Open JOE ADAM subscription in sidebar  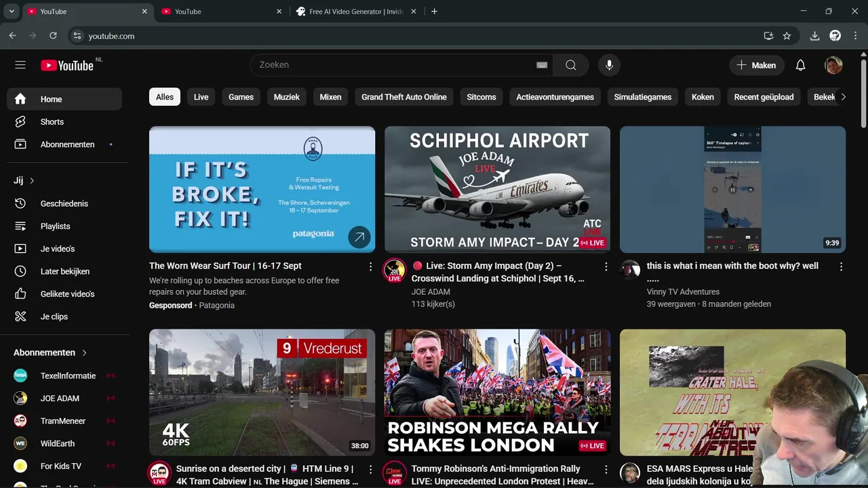(64, 399)
